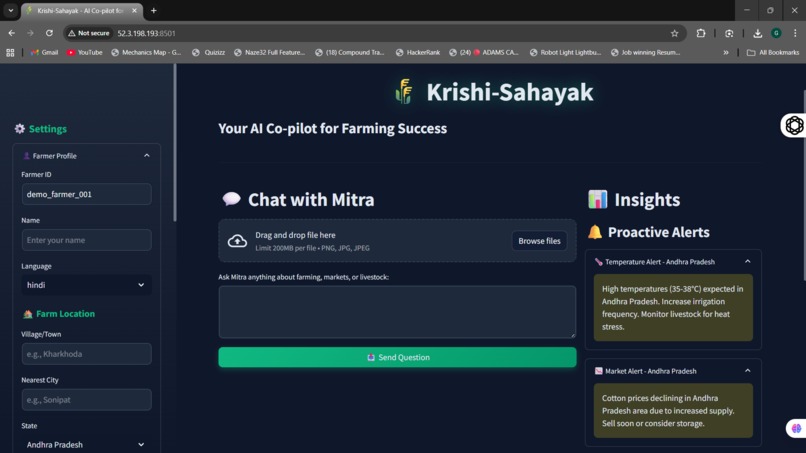
Task: Open the Chrome three-dot menu
Action: click(795, 33)
